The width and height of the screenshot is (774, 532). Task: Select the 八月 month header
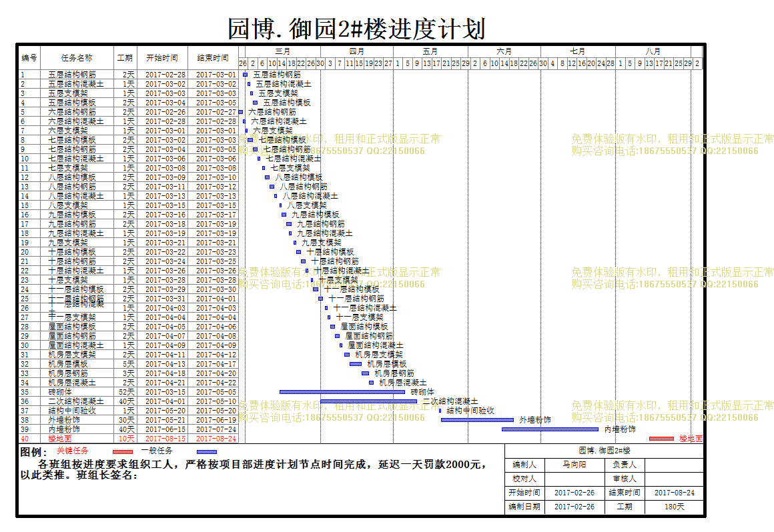coord(653,51)
